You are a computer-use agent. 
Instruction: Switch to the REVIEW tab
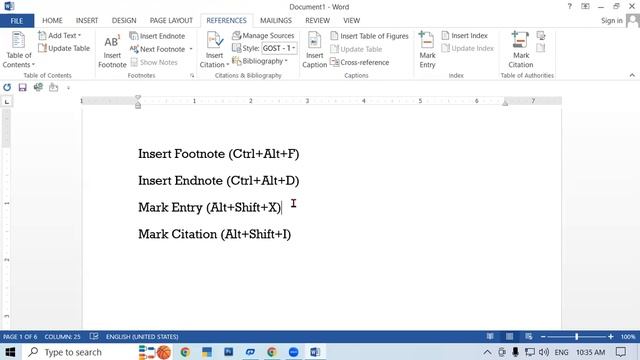pos(318,20)
